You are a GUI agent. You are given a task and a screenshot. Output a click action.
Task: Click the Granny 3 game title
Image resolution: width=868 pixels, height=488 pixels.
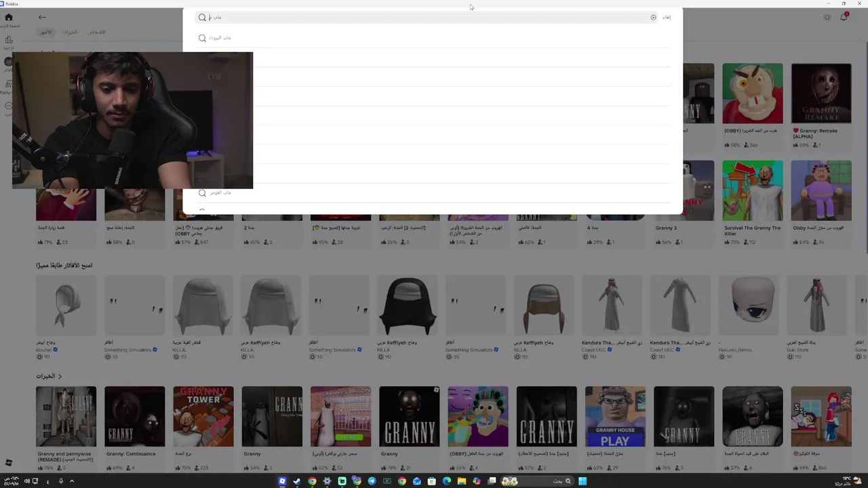[x=666, y=228]
